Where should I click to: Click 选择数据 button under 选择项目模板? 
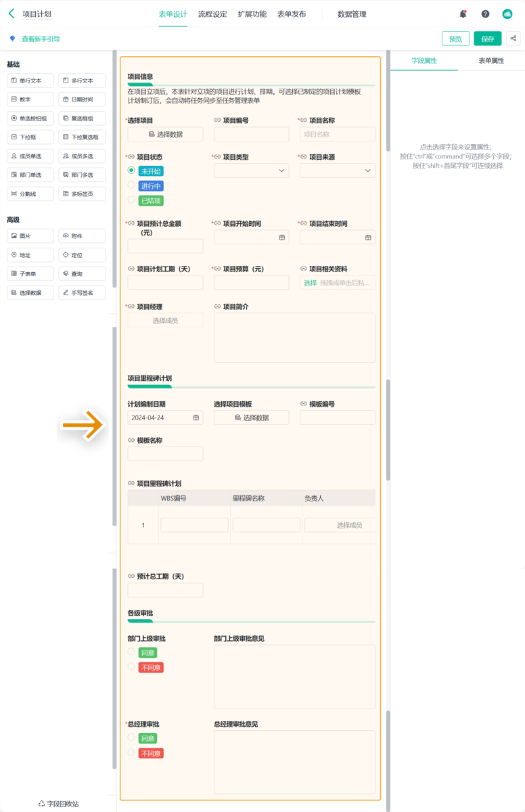point(251,418)
